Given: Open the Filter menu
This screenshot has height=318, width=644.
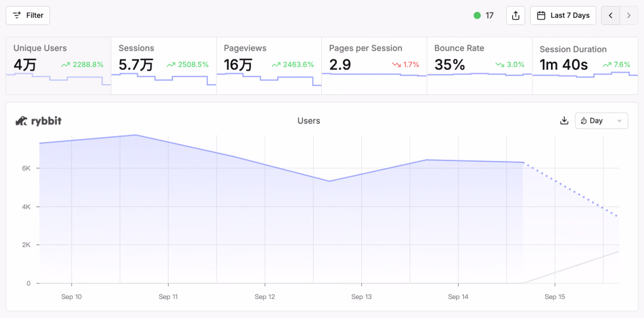Looking at the screenshot, I should pyautogui.click(x=27, y=15).
